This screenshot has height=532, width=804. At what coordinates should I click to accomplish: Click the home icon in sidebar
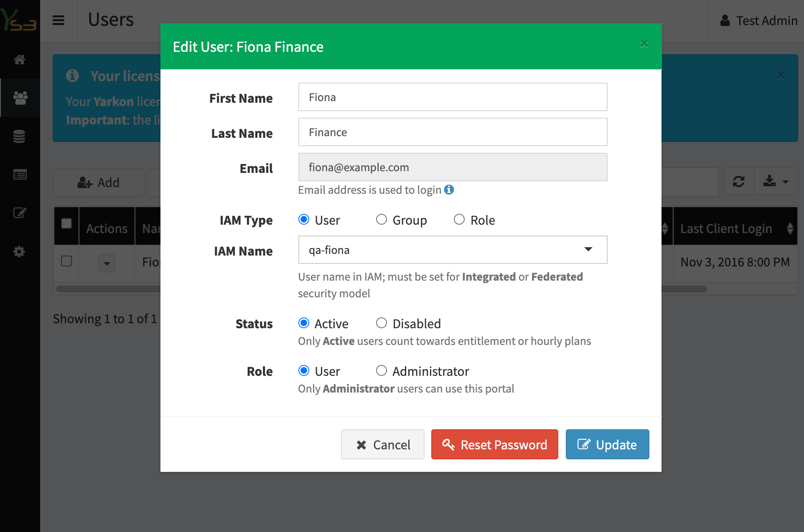(20, 59)
